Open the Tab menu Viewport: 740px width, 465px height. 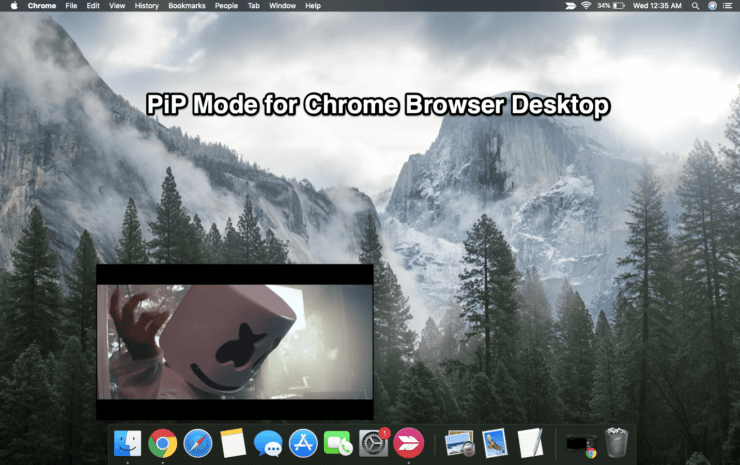tap(254, 6)
